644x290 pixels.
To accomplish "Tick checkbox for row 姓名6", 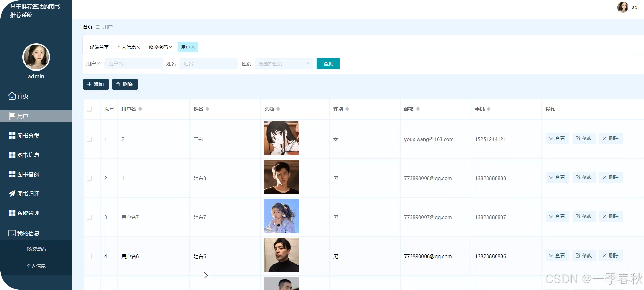I will tap(89, 256).
